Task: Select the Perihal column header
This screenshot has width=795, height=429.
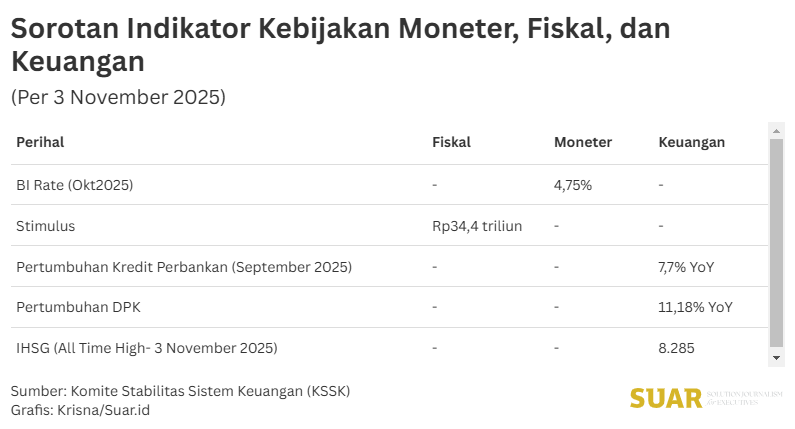Action: [40, 143]
